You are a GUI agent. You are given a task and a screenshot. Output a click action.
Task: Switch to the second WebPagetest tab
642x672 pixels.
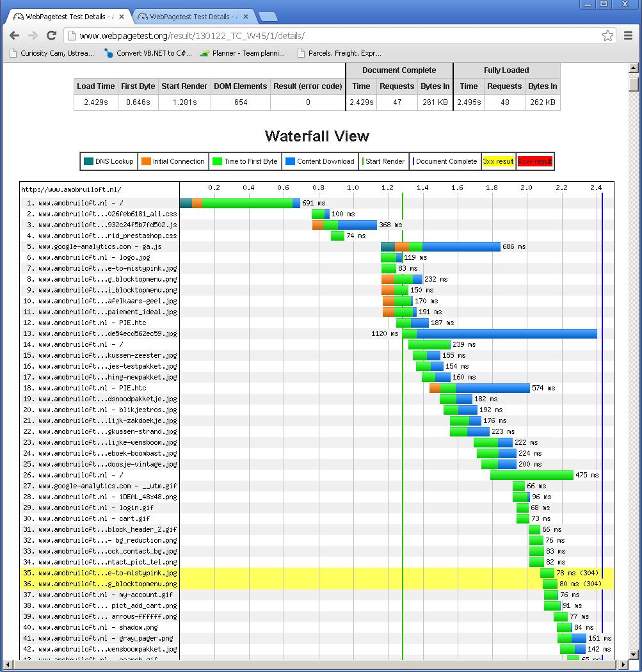192,17
